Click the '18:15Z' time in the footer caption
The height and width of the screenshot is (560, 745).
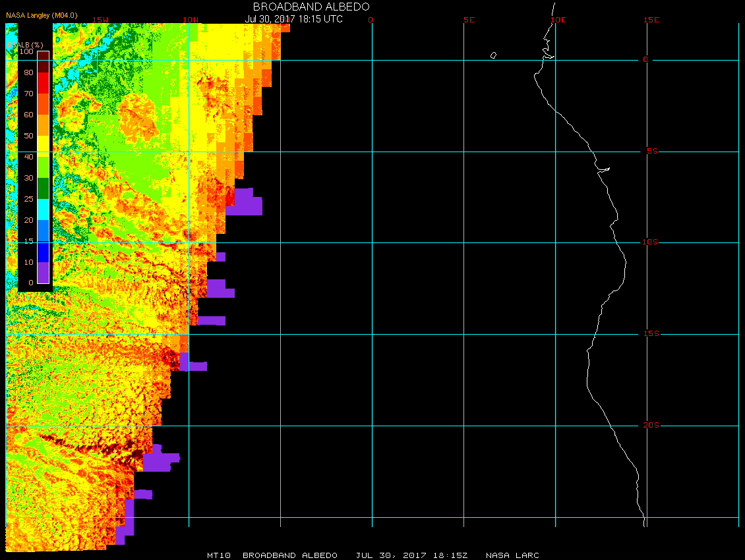(x=450, y=555)
